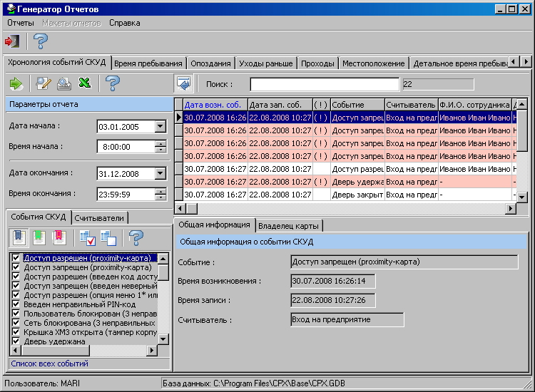Image resolution: width=535 pixels, height=392 pixels.
Task: Sort by 'Событие' column header
Action: 357,105
